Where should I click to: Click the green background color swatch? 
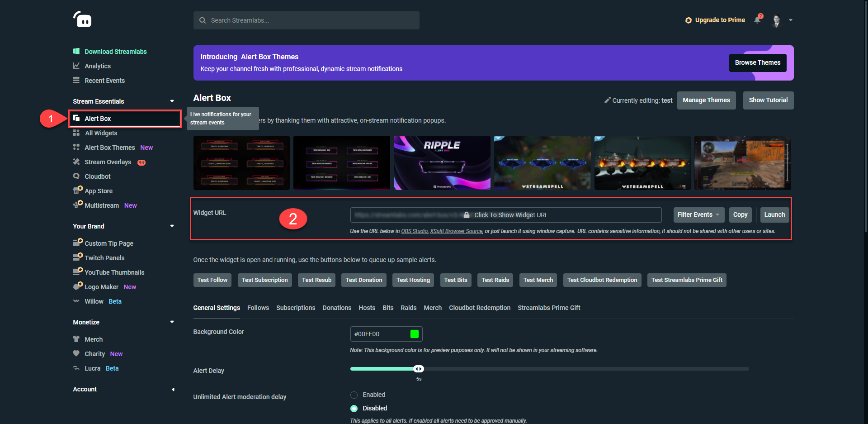[x=414, y=334]
